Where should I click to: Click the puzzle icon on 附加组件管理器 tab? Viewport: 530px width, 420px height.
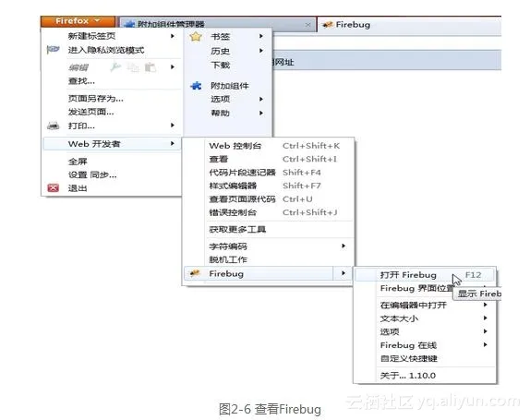coord(129,24)
